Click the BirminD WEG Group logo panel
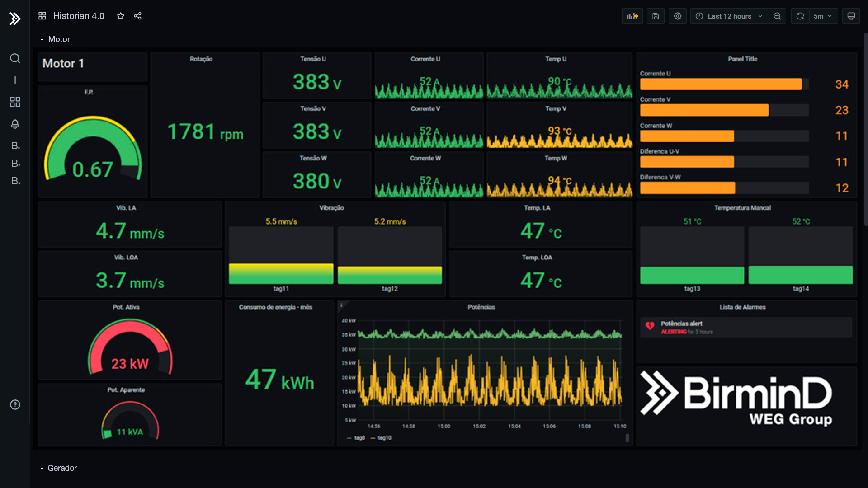 746,407
